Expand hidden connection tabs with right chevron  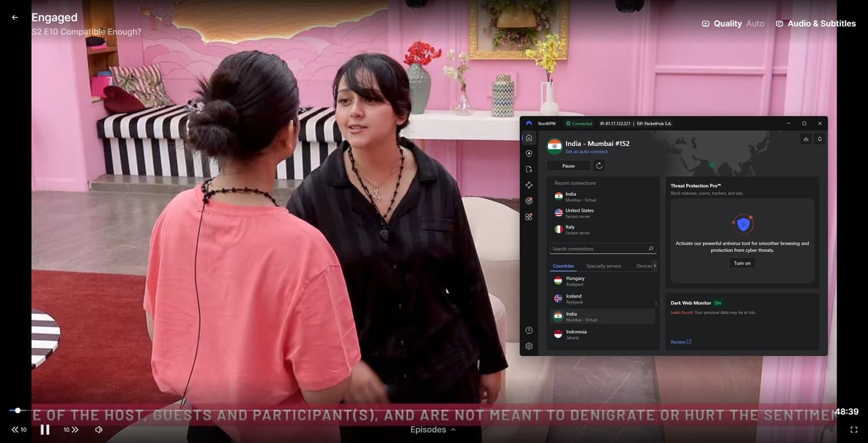[654, 266]
